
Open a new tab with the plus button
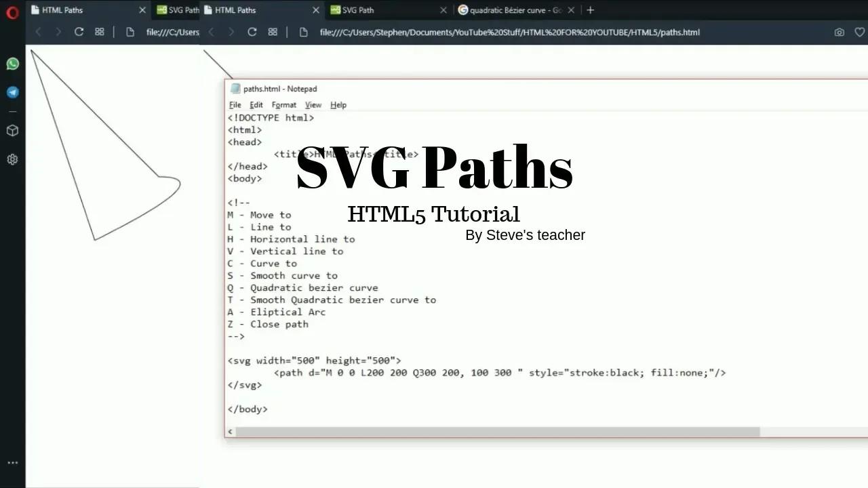[x=590, y=10]
